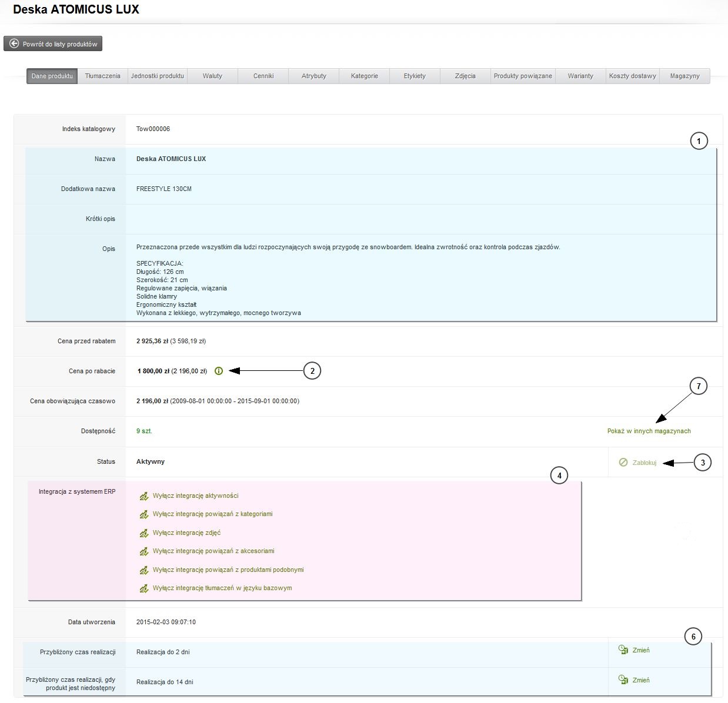Open the Jednostki produktu tab
The width and height of the screenshot is (728, 703).
pos(158,76)
